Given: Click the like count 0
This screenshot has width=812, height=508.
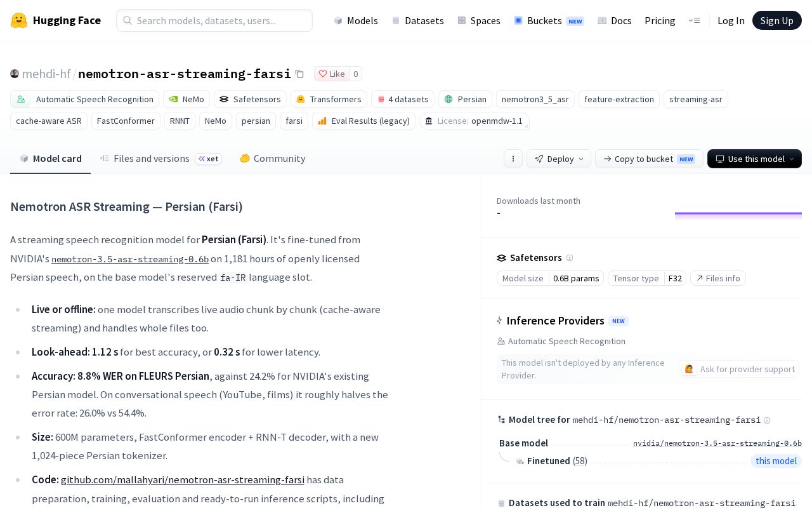Looking at the screenshot, I should pyautogui.click(x=355, y=74).
